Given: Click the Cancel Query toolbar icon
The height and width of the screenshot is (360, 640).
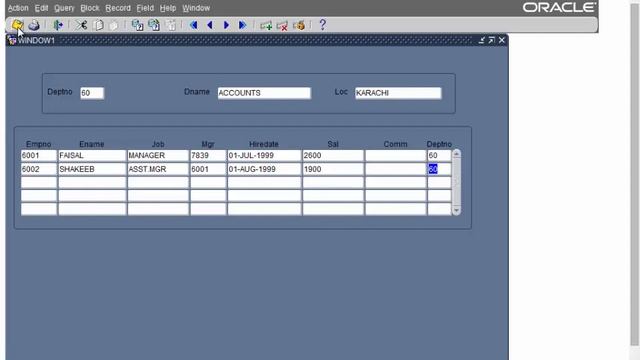Looking at the screenshot, I should 171,25.
